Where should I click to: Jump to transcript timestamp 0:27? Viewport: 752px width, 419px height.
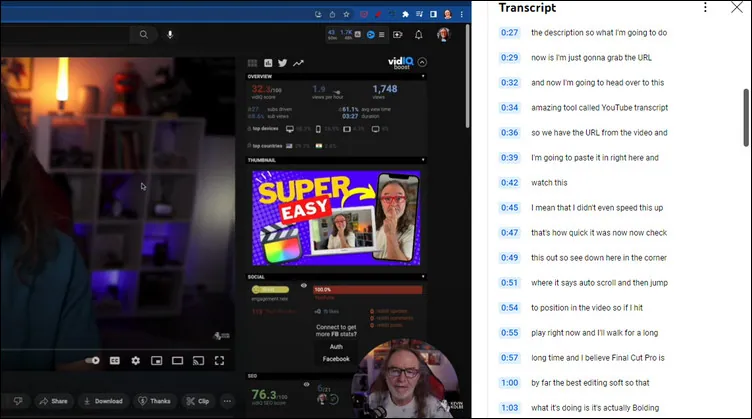click(x=509, y=33)
